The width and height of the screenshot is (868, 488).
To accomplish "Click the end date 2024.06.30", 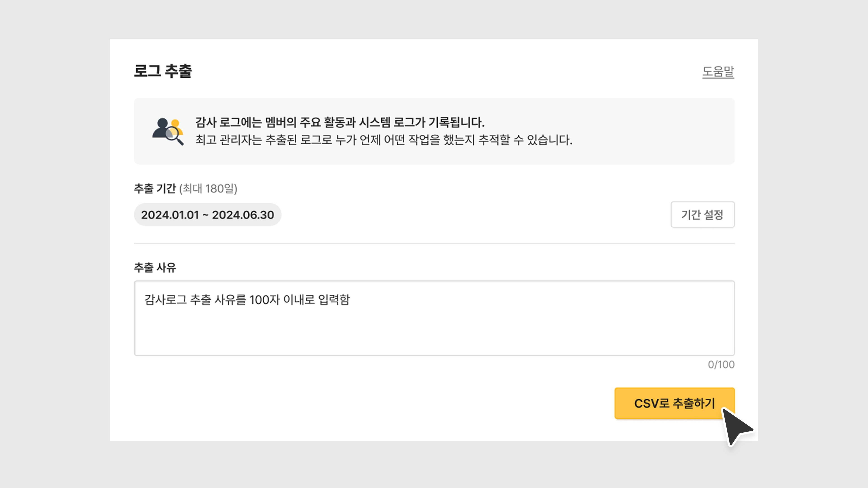I will pyautogui.click(x=243, y=215).
